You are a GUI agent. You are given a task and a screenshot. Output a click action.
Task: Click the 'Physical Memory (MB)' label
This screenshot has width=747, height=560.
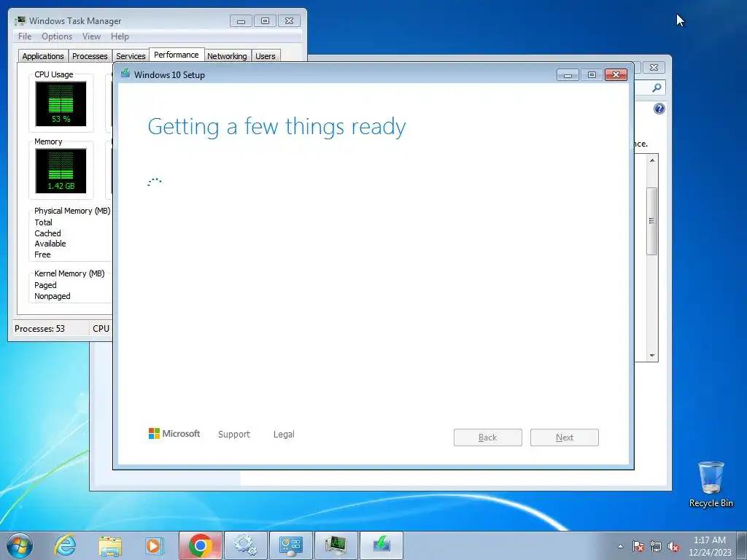pyautogui.click(x=72, y=211)
